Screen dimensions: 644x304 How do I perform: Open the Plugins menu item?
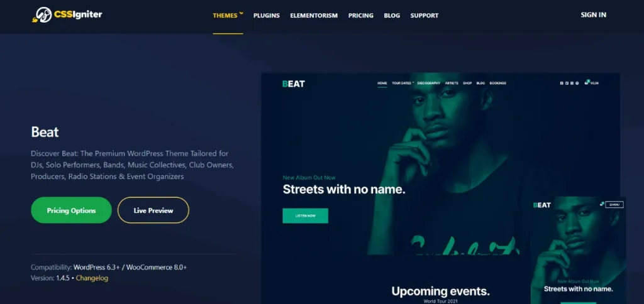tap(267, 16)
